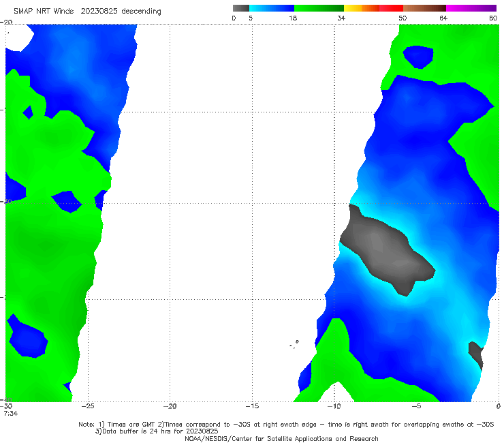504x443 pixels.
Task: Click the swath time label '7:34'
Action: pyautogui.click(x=11, y=414)
